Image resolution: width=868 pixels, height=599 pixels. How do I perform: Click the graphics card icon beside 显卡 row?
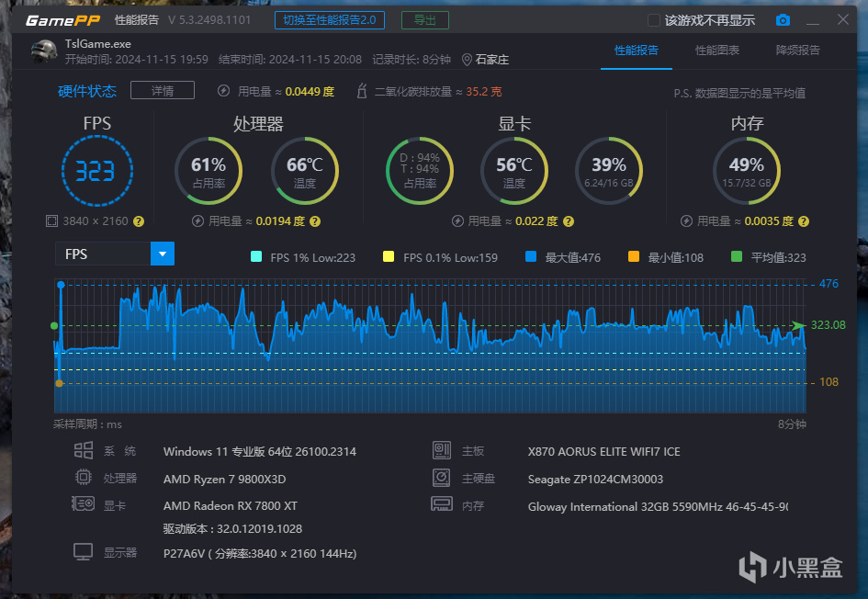pyautogui.click(x=83, y=503)
